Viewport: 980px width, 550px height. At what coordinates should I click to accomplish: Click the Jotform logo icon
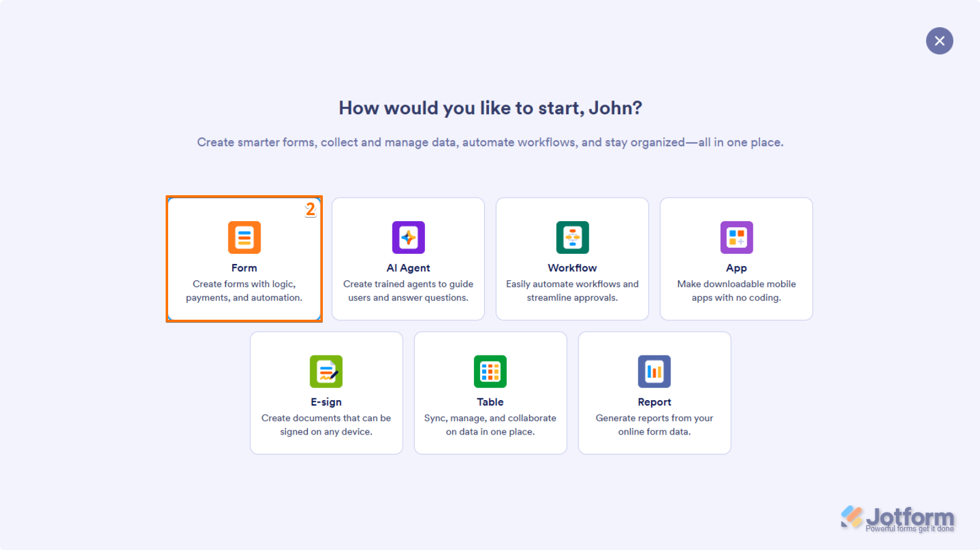852,516
